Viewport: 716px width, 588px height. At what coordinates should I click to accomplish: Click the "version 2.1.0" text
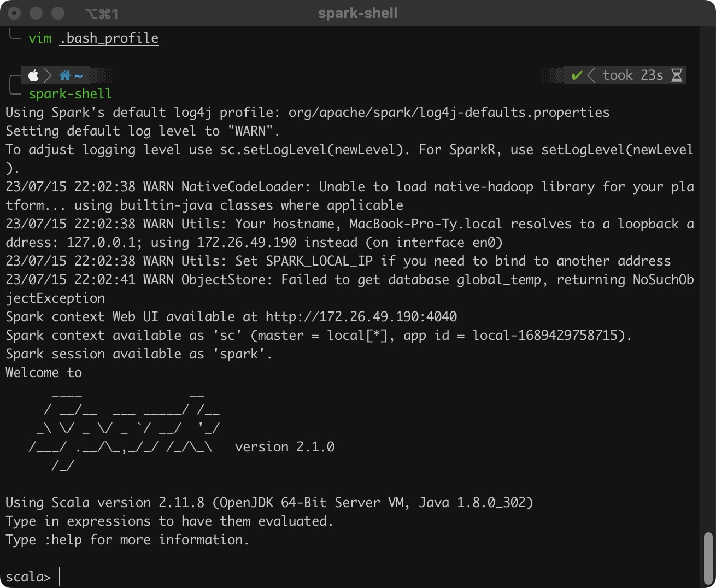[x=285, y=447]
